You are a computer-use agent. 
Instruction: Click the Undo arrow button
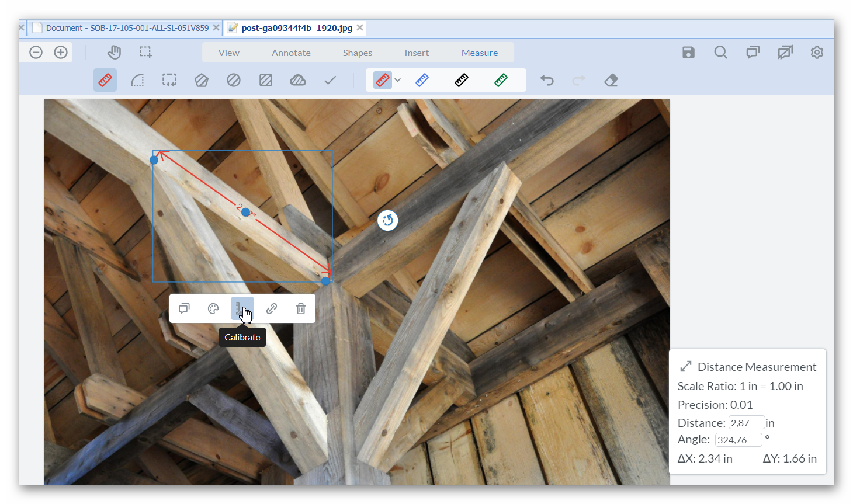coord(547,81)
